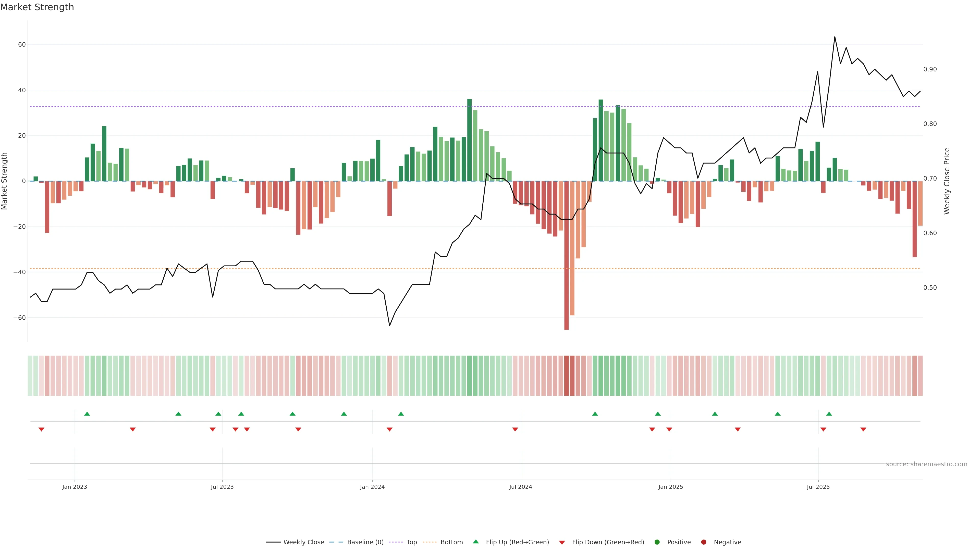This screenshot has width=980, height=551.
Task: Click darkest red heatmap strip cell
Action: tap(567, 375)
